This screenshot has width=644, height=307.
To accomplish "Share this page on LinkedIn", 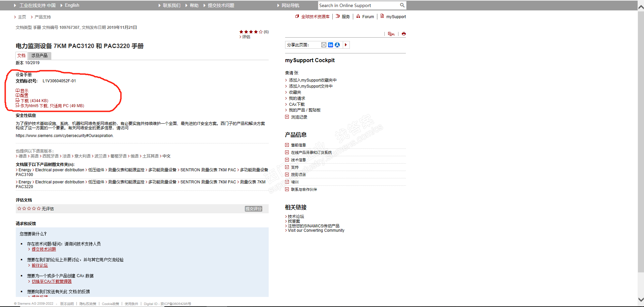I will point(331,45).
